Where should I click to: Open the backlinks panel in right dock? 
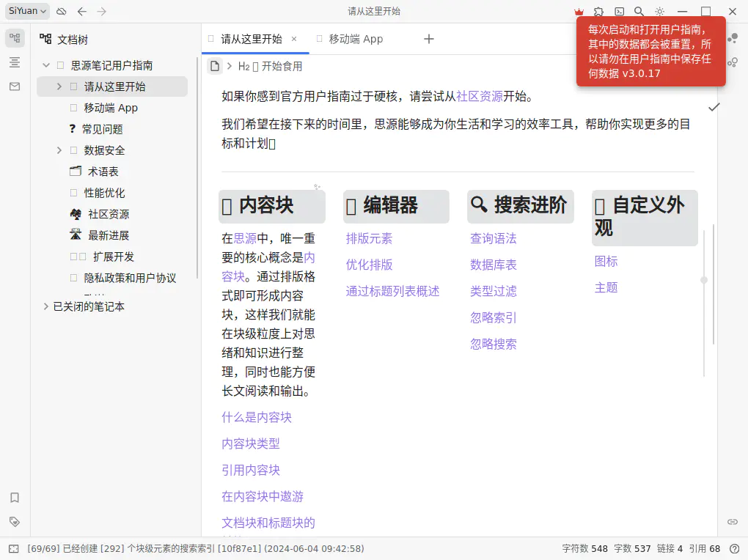pos(732,521)
